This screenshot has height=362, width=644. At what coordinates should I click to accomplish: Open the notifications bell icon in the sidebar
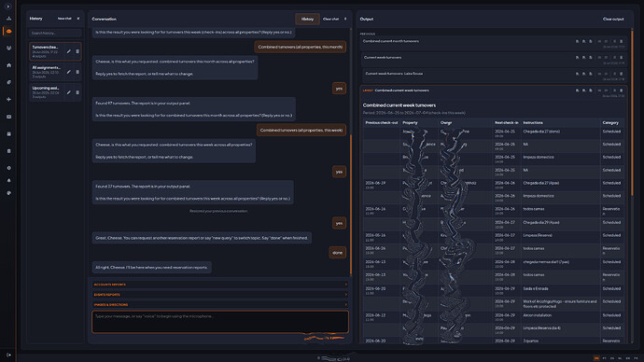click(8, 180)
